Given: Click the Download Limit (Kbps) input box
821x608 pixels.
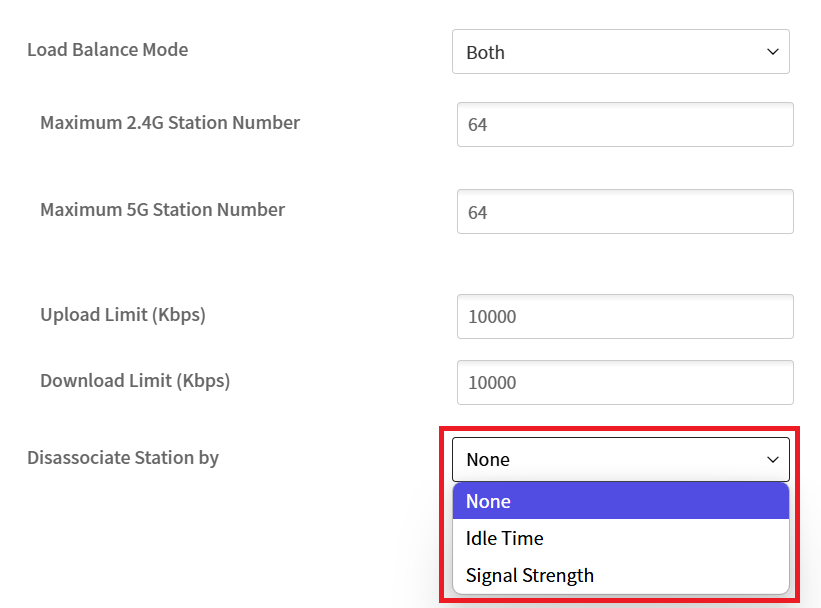Looking at the screenshot, I should coord(625,382).
